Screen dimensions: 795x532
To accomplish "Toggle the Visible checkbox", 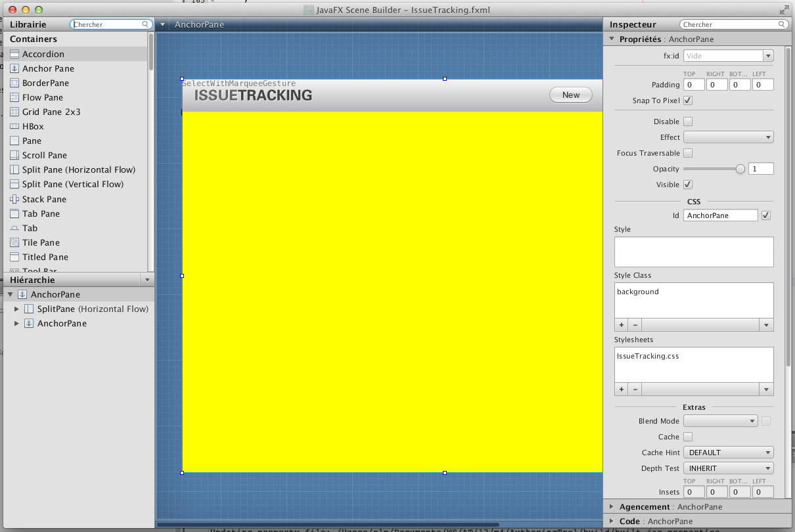I will click(688, 185).
